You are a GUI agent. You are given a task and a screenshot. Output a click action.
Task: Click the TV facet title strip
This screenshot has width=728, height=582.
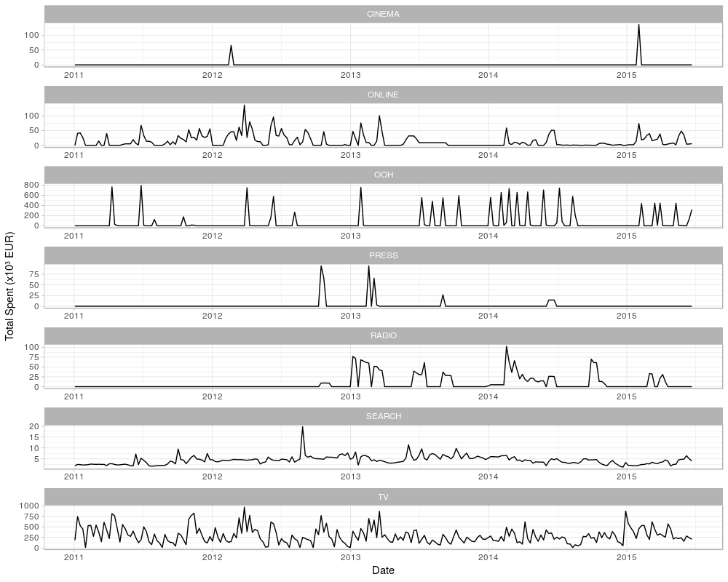383,497
